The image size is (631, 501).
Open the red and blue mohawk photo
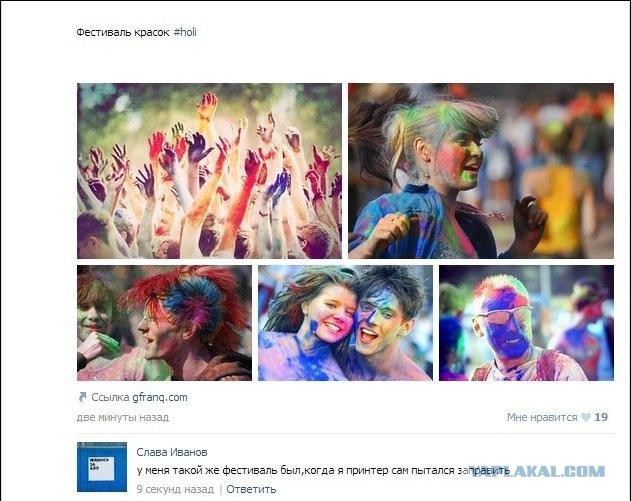164,323
